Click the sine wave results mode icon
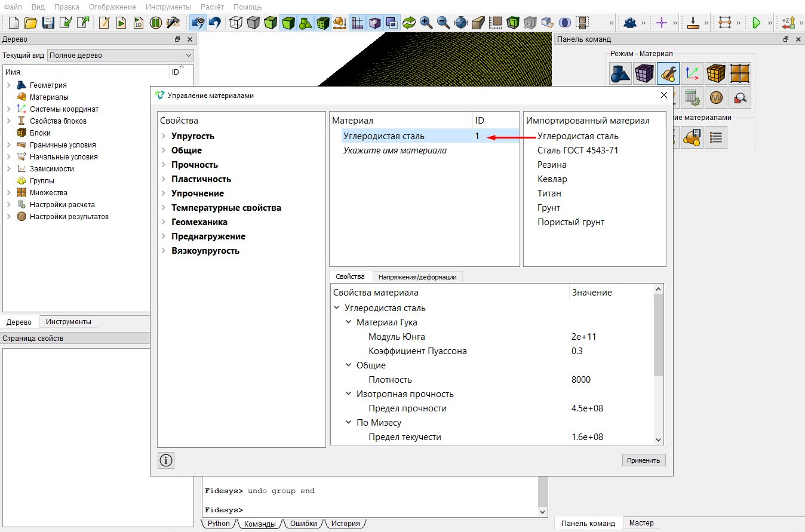Viewport: 805px width, 532px height. click(x=716, y=97)
